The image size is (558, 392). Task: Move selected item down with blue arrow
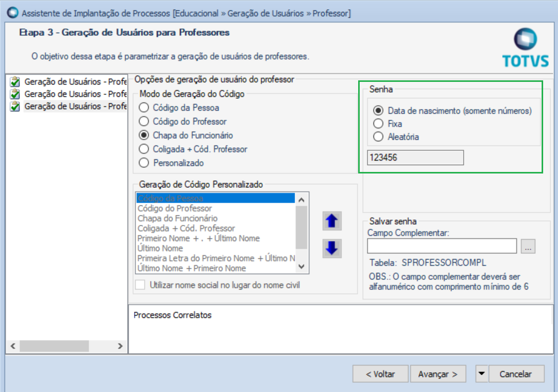point(332,248)
